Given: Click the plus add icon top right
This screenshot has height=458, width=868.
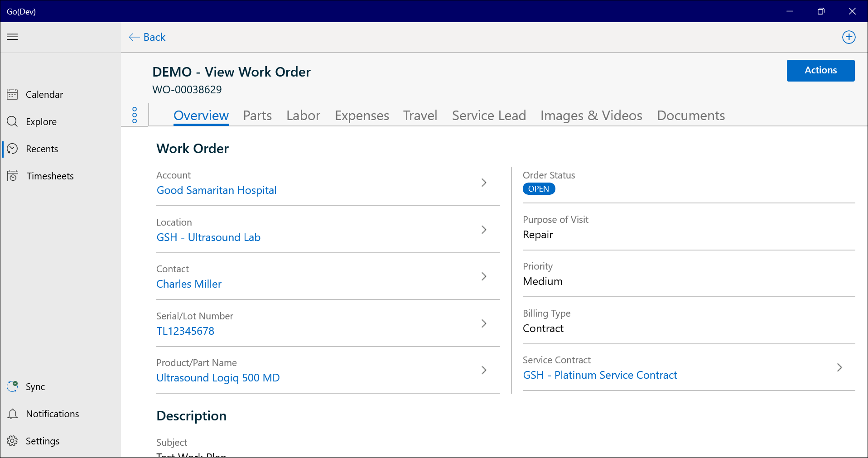Looking at the screenshot, I should [849, 37].
